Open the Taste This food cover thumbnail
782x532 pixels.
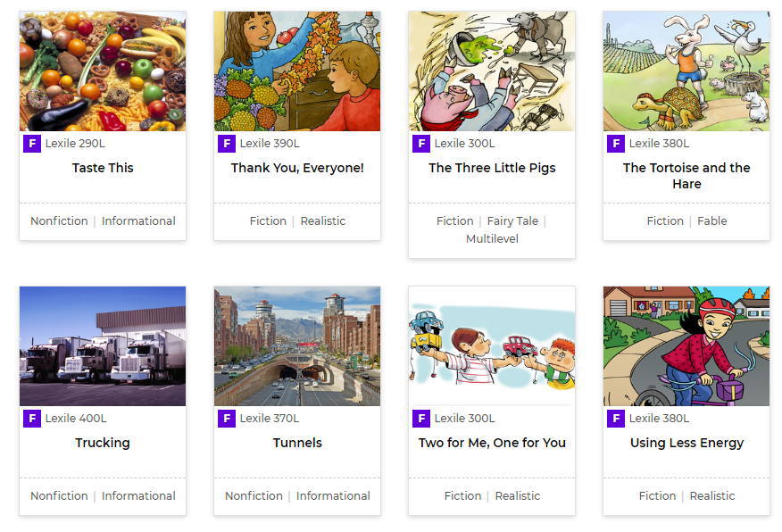[103, 71]
